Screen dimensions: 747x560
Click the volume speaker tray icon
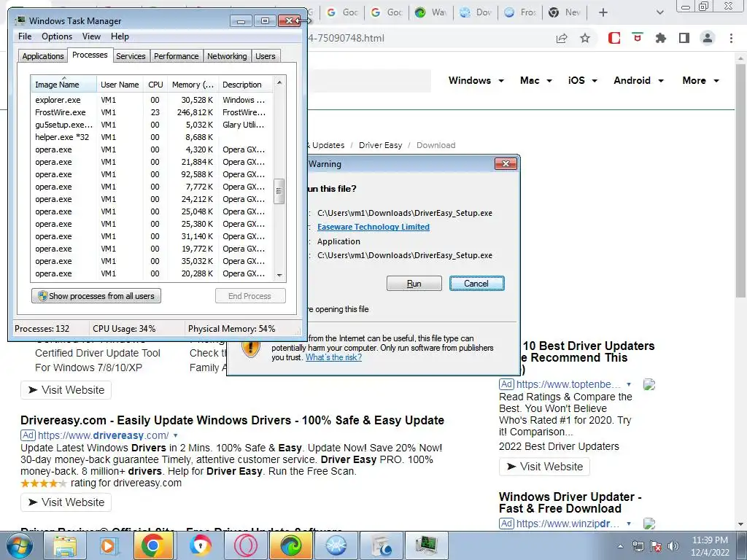coord(673,546)
